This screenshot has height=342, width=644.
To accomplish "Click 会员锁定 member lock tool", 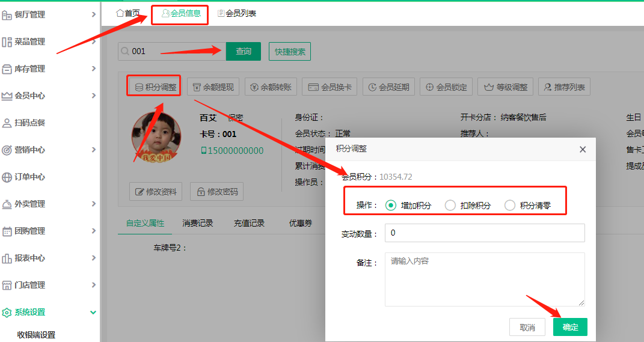I will point(446,87).
